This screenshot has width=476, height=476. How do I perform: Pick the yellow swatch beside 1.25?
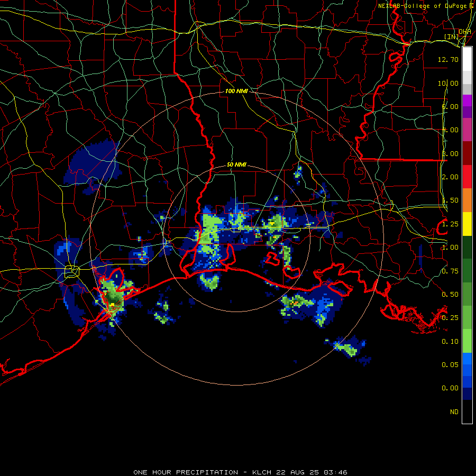[467, 224]
